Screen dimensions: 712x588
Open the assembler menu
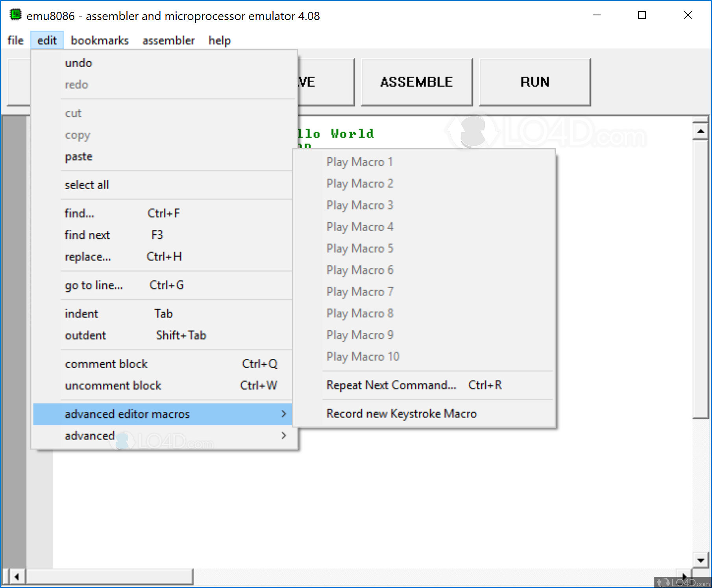[x=168, y=40]
